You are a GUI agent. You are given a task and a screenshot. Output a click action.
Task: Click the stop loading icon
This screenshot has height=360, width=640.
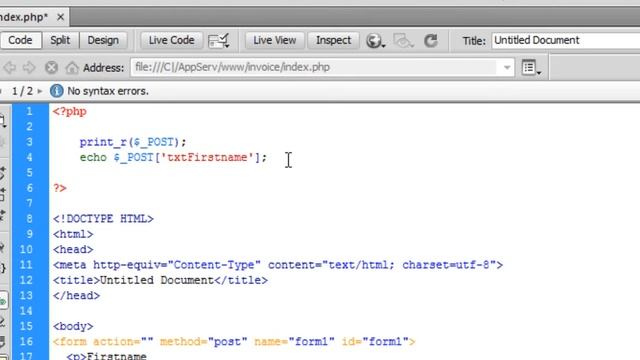tap(51, 67)
